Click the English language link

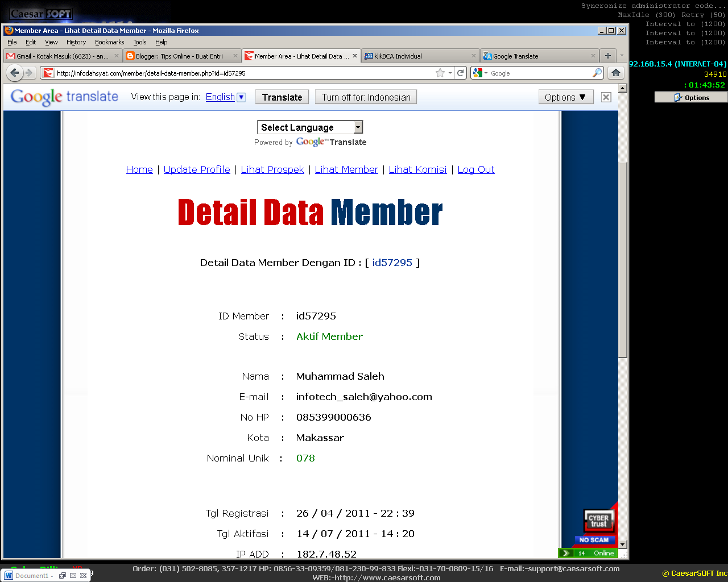220,97
